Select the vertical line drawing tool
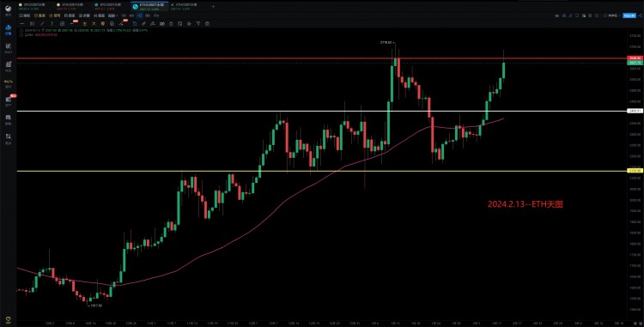The image size is (644, 327). point(52,23)
